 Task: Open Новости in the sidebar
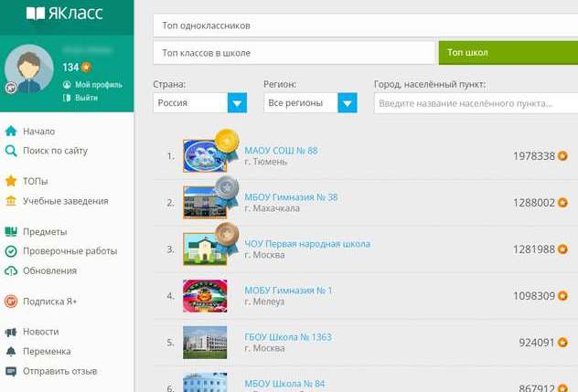pos(41,332)
